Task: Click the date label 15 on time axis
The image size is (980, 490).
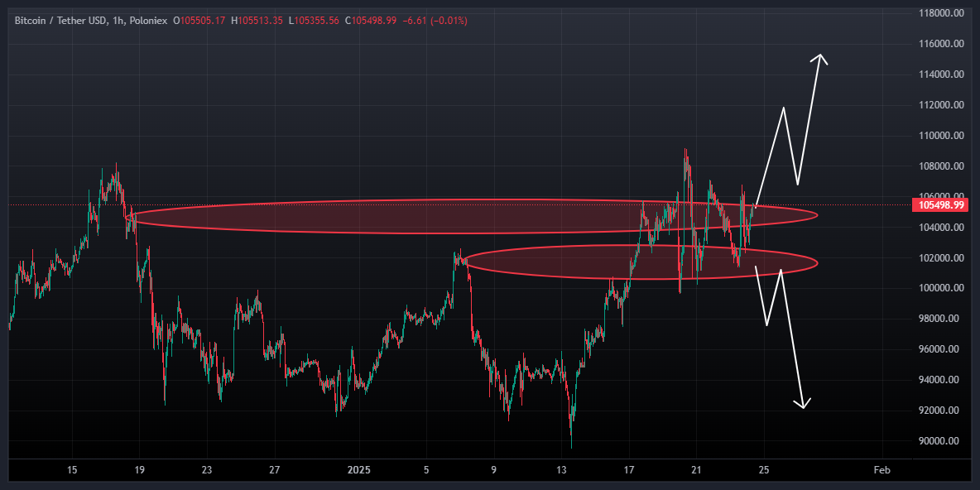Action: pyautogui.click(x=71, y=470)
